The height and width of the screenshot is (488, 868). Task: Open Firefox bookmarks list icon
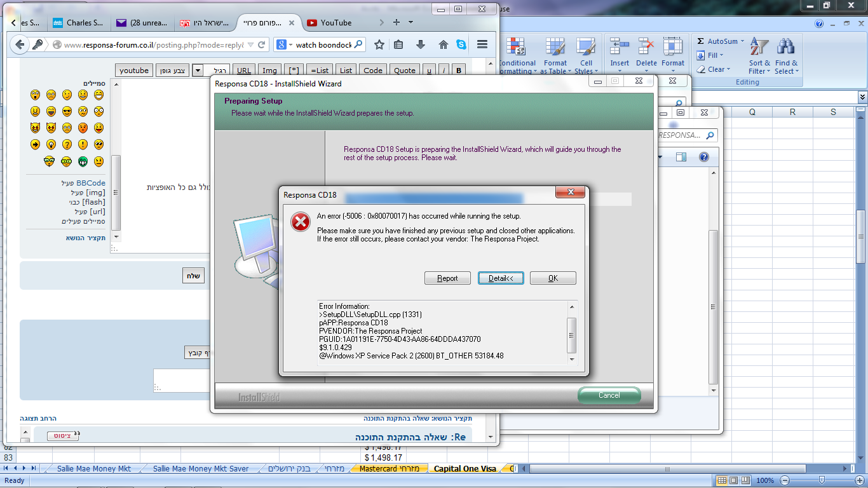[398, 44]
